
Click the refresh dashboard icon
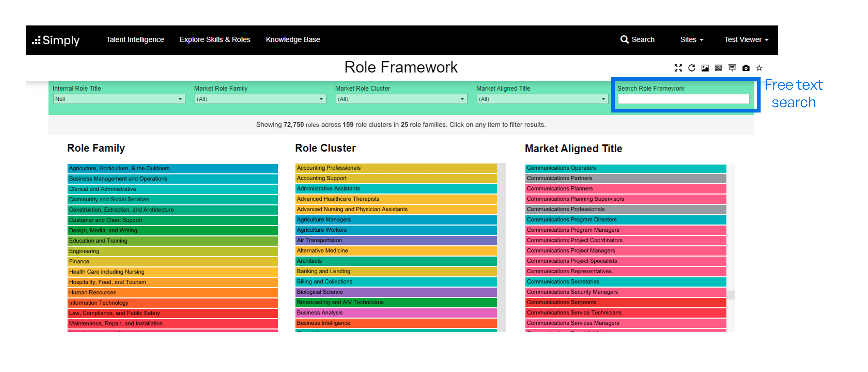click(691, 68)
